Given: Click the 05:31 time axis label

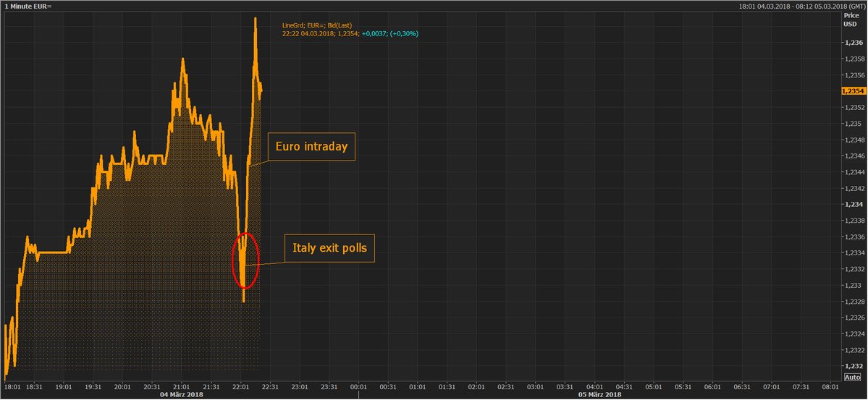Looking at the screenshot, I should point(683,388).
